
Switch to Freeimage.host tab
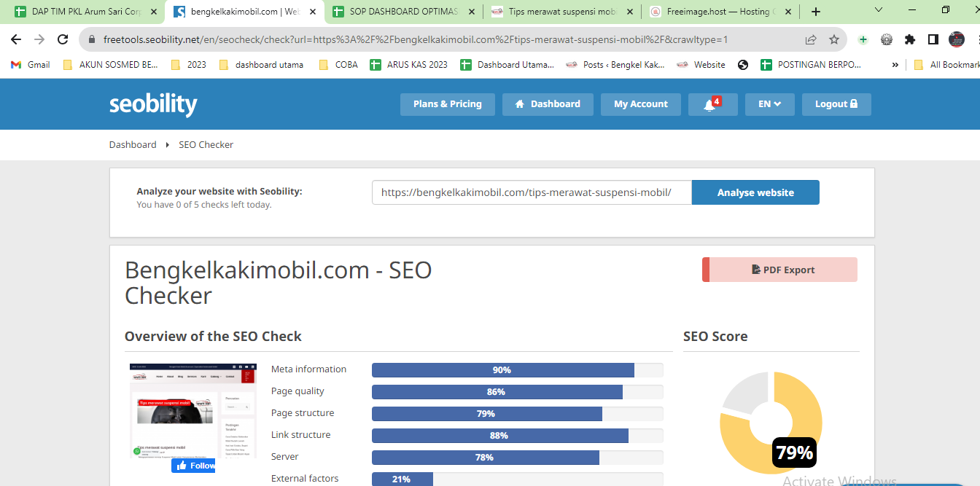(x=720, y=12)
